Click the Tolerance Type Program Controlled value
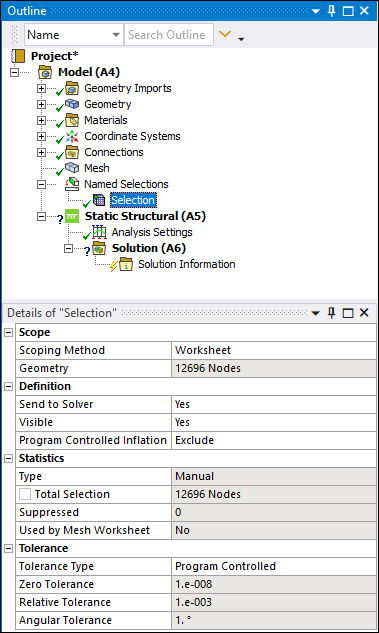Image resolution: width=379 pixels, height=633 pixels. (274, 566)
